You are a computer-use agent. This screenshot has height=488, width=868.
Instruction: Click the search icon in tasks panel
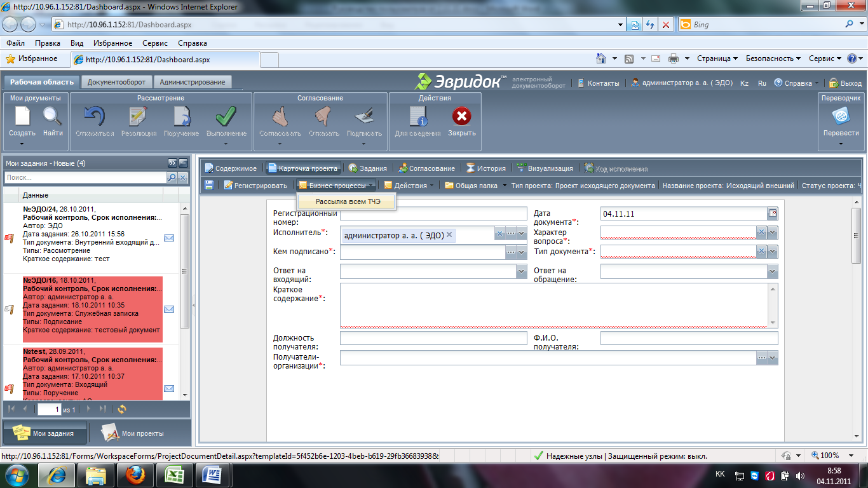click(172, 178)
